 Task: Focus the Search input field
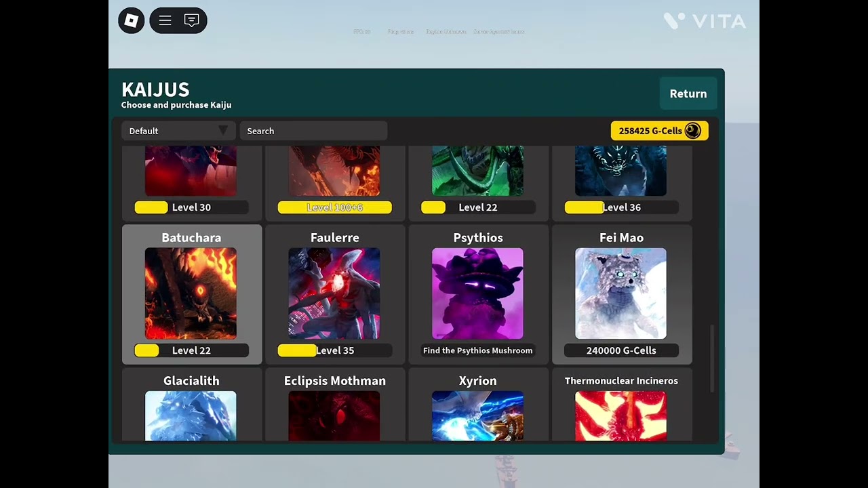click(313, 131)
